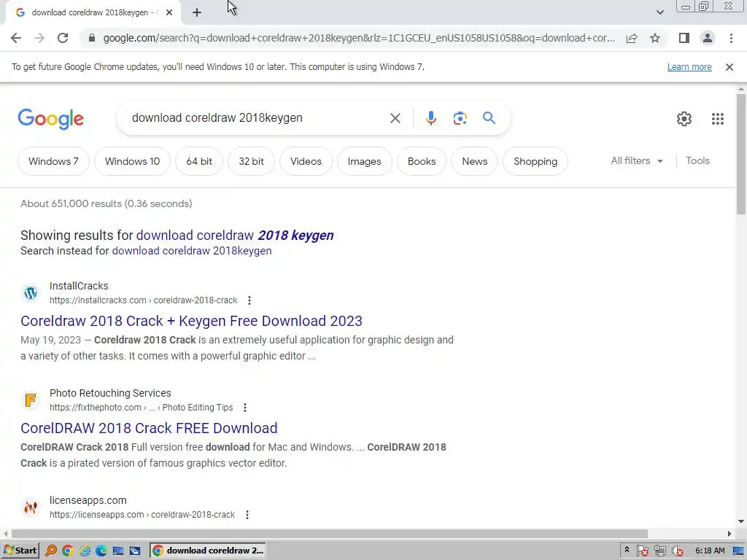The image size is (747, 560).
Task: Open search Tools options
Action: click(697, 161)
